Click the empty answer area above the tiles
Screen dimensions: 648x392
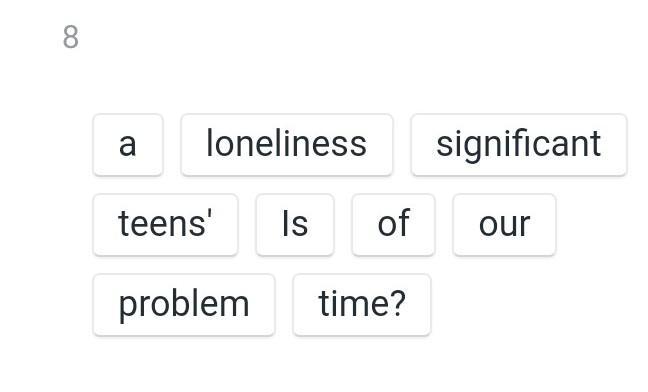[360, 78]
